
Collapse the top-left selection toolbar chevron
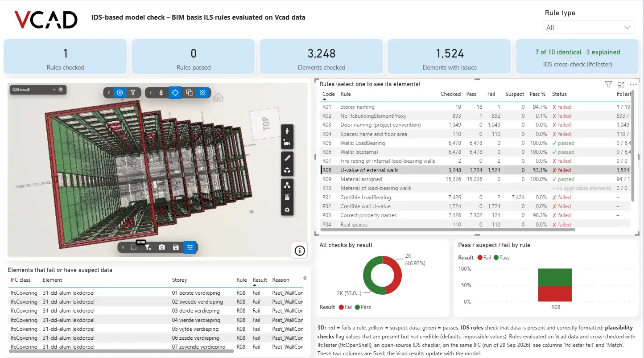pos(108,93)
